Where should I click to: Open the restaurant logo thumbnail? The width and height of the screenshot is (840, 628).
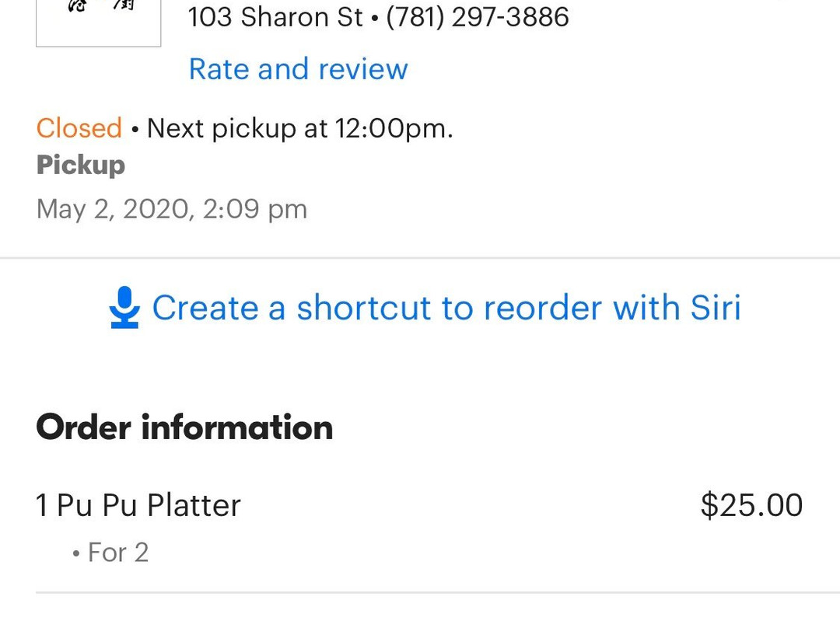coord(99,22)
